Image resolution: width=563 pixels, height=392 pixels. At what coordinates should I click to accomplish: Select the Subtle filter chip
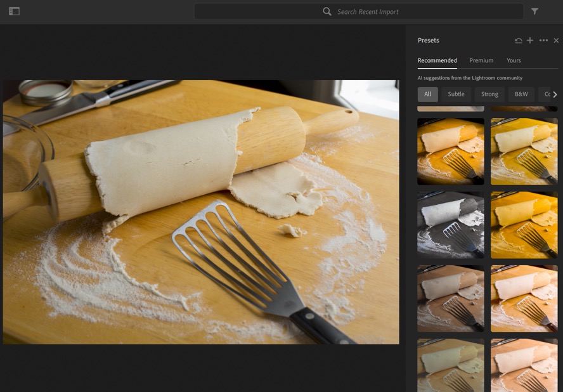pyautogui.click(x=456, y=95)
